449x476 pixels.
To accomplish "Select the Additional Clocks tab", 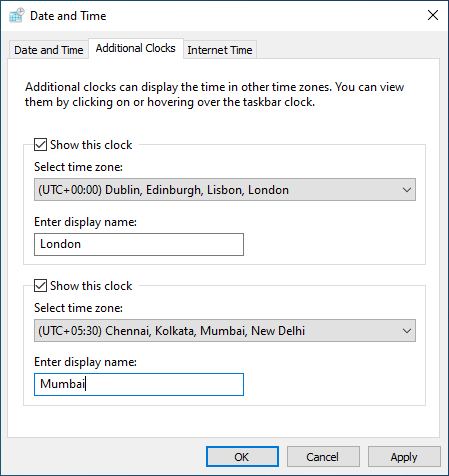I will [x=135, y=48].
